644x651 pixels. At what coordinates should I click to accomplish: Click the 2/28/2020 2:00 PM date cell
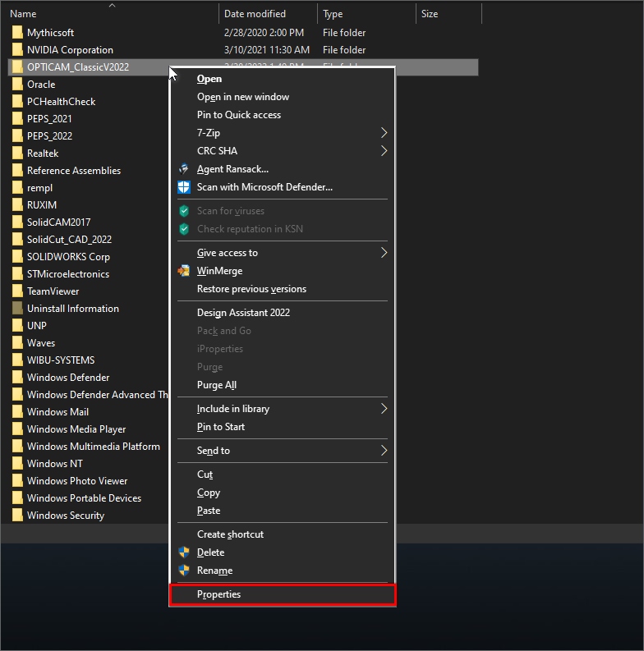[x=264, y=32]
